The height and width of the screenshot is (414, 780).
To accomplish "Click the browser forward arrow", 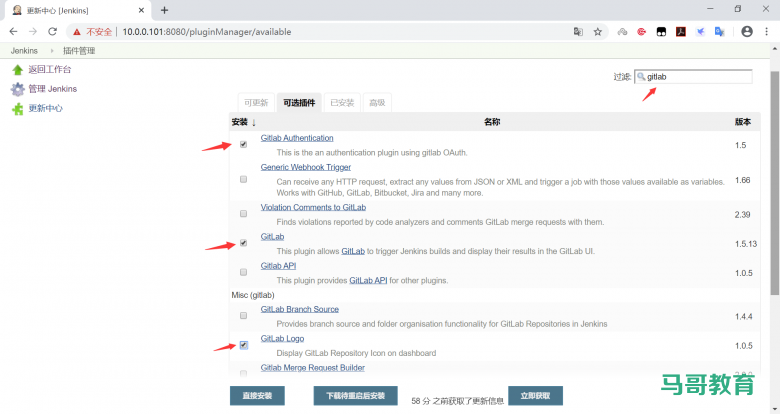I will pyautogui.click(x=33, y=31).
